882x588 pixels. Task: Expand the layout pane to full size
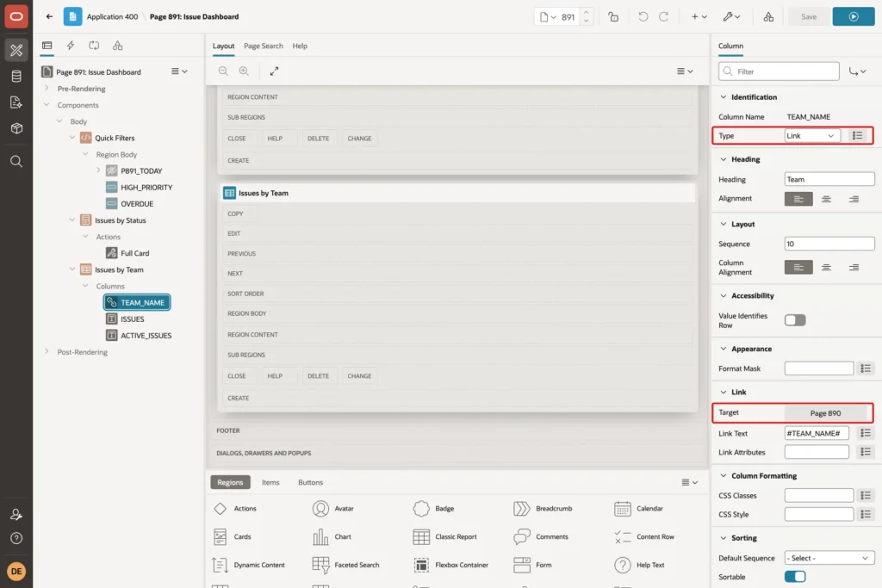pos(275,71)
